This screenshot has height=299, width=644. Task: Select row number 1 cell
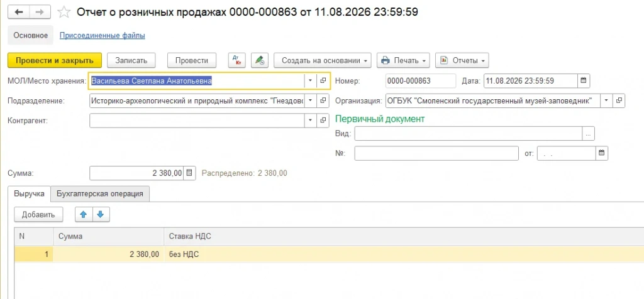(34, 254)
